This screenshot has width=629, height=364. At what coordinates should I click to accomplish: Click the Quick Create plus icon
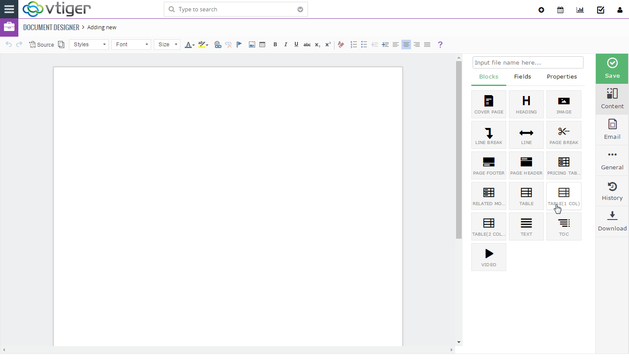click(x=541, y=10)
